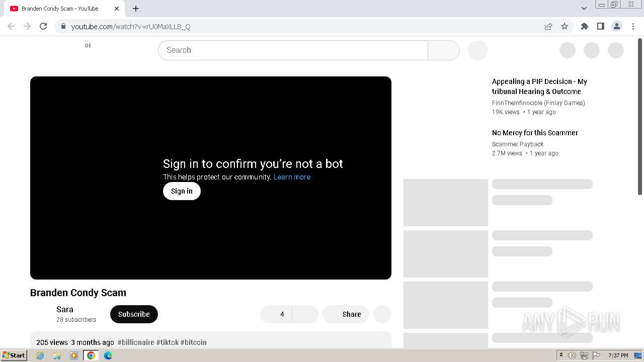Subscribe to the Sara channel
The width and height of the screenshot is (644, 362).
pos(134,314)
